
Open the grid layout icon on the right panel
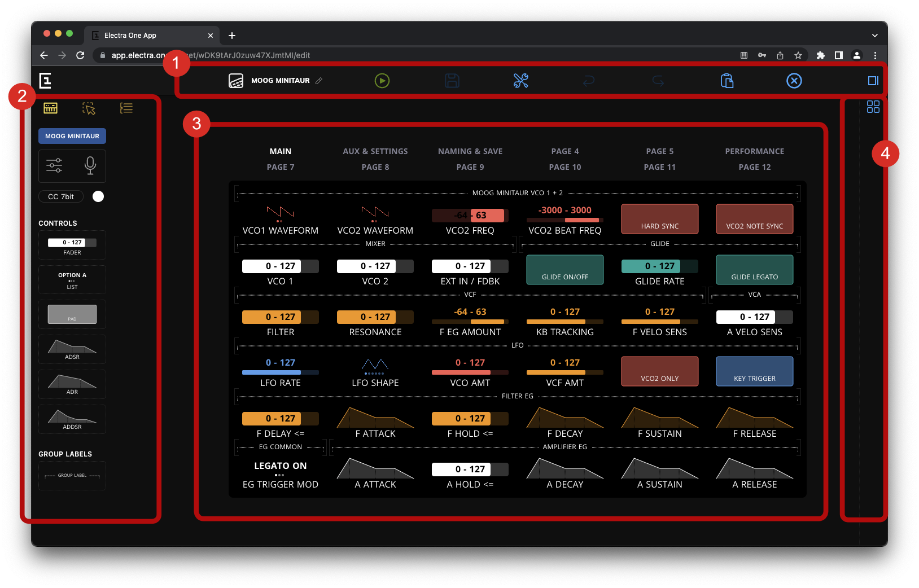[873, 106]
